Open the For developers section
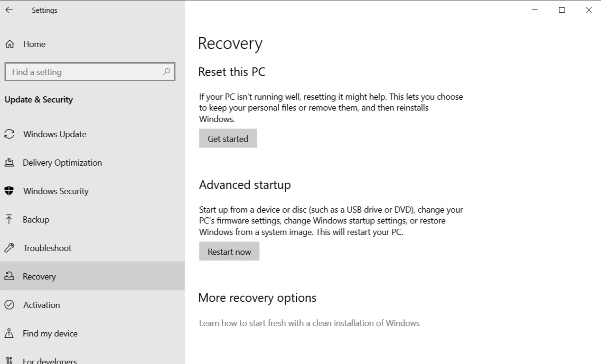Viewport: 601px width, 364px height. click(x=92, y=357)
